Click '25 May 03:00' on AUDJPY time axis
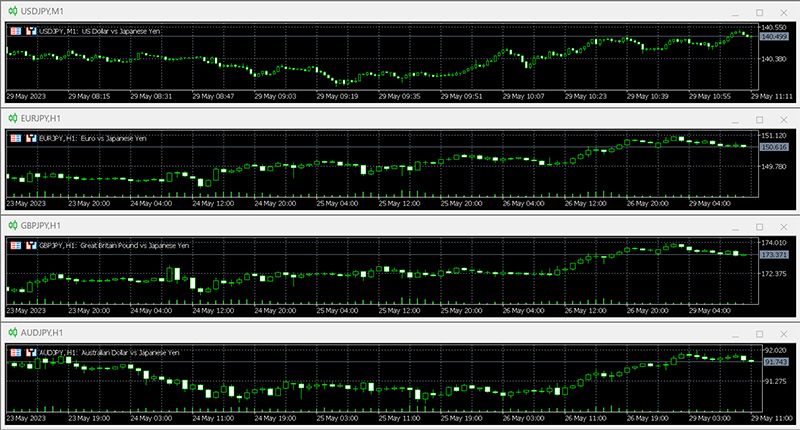Viewport: 800px width, 430px height. pyautogui.click(x=337, y=418)
